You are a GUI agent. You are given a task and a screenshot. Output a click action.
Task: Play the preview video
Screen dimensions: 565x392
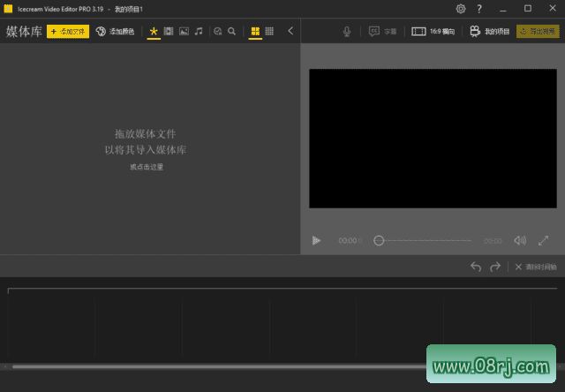click(x=316, y=240)
